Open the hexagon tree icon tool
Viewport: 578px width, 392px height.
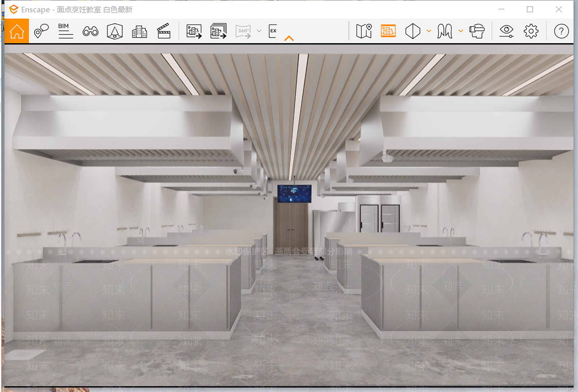(x=115, y=31)
